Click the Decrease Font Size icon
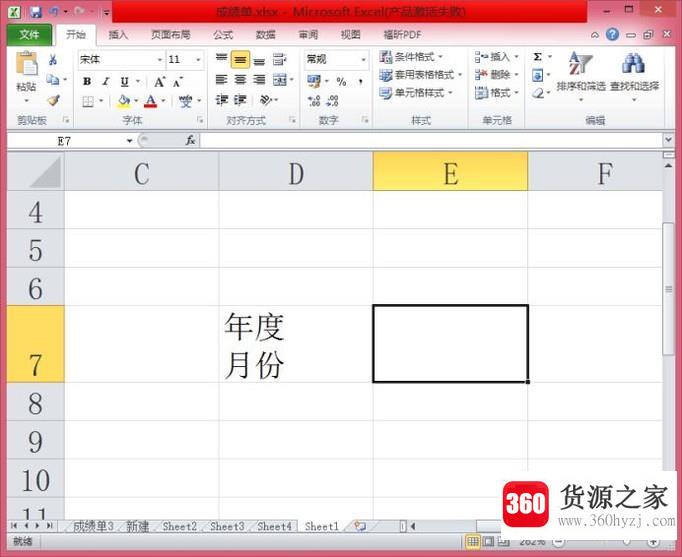 [178, 81]
